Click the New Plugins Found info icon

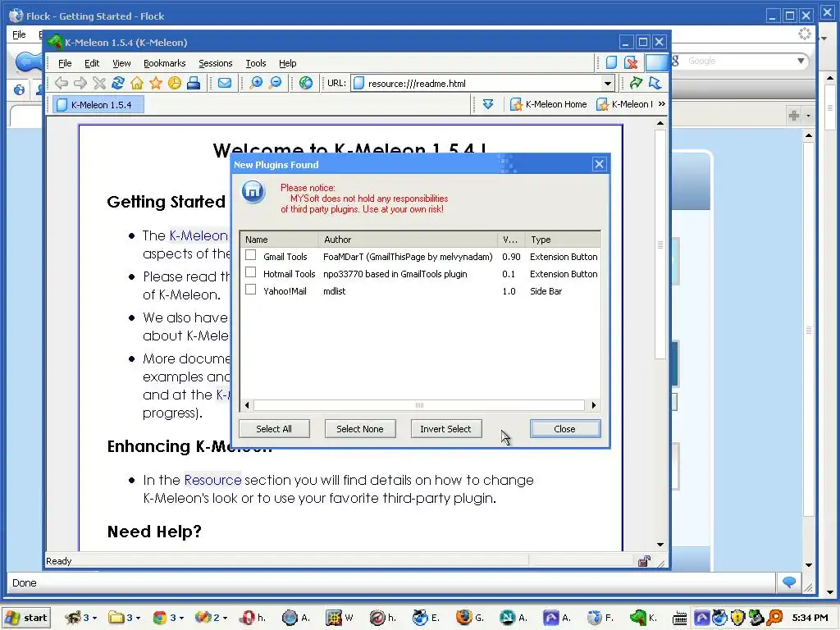click(x=253, y=191)
